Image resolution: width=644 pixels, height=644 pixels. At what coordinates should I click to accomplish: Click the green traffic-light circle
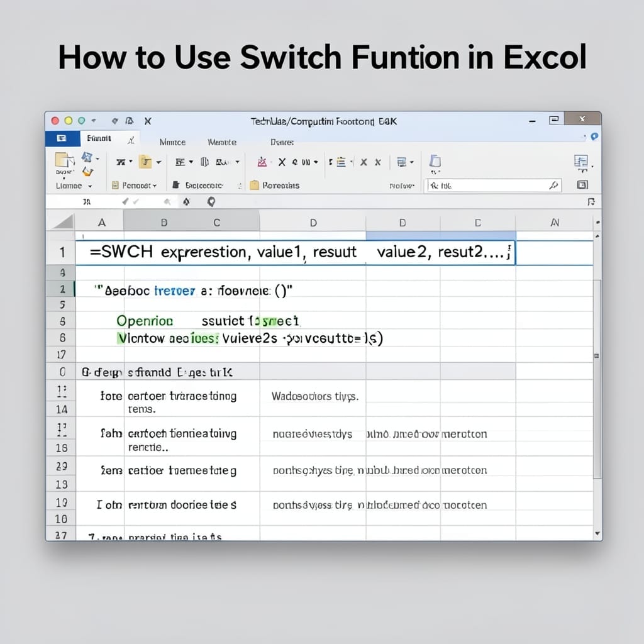(81, 121)
